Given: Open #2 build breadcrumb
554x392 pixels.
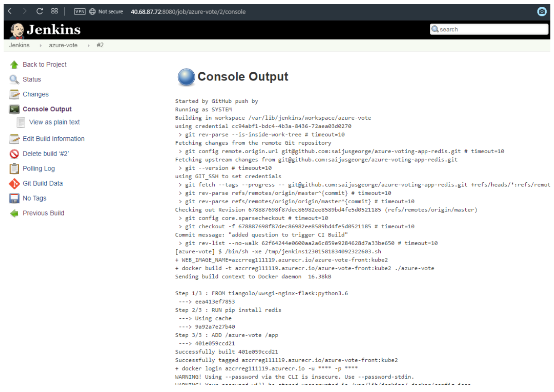Looking at the screenshot, I should [x=100, y=45].
